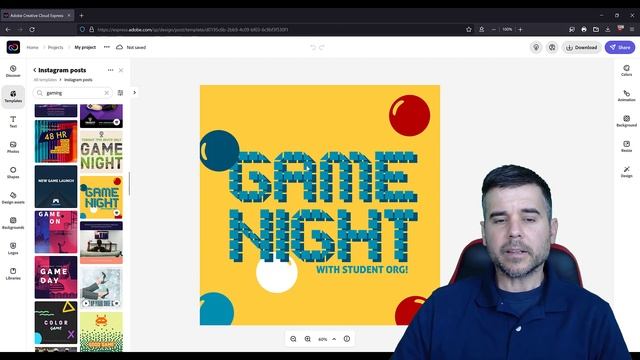The height and width of the screenshot is (360, 640).
Task: Click the browser back arrow
Action: tap(8, 29)
